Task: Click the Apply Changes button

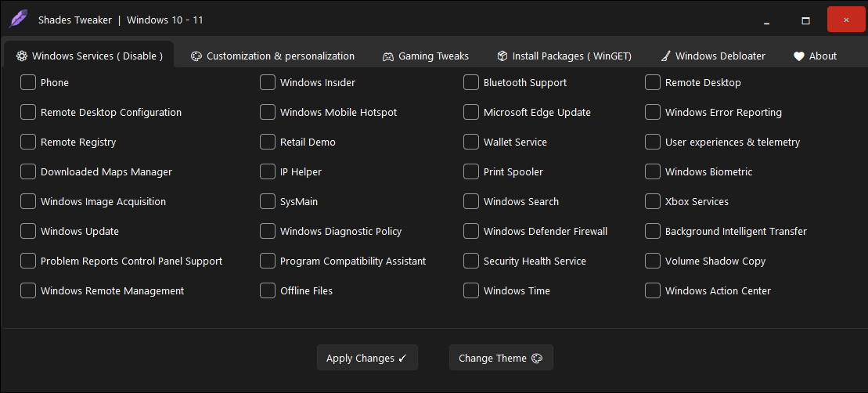Action: [367, 358]
